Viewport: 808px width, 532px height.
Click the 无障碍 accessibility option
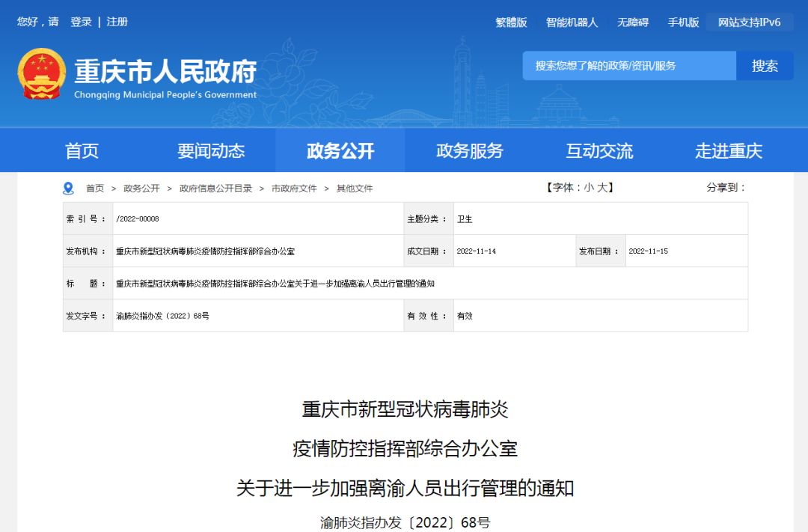click(633, 22)
